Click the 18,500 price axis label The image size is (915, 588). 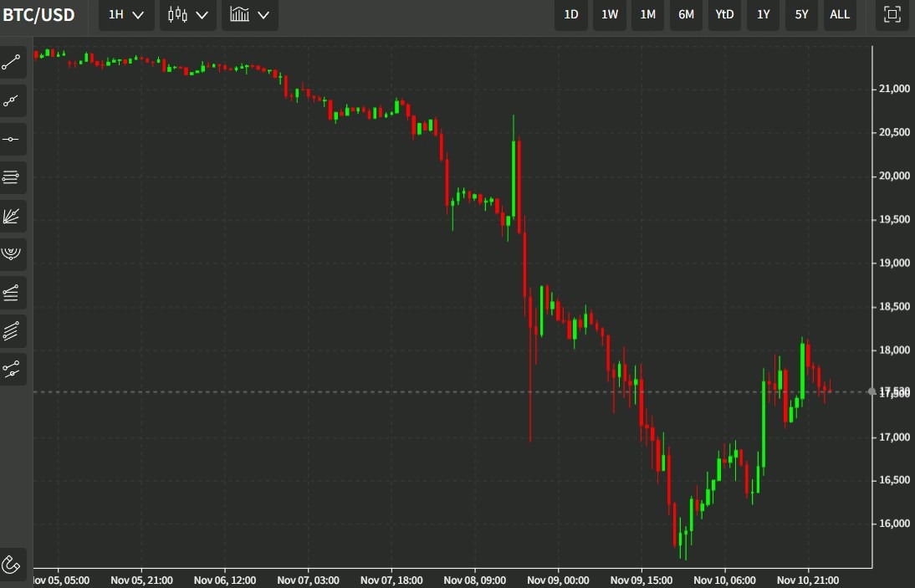coord(894,306)
